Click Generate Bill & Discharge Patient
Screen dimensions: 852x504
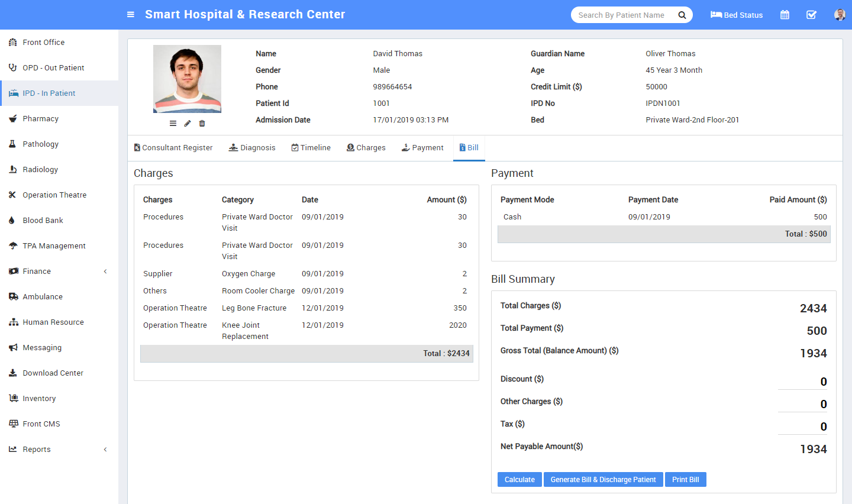pos(603,480)
